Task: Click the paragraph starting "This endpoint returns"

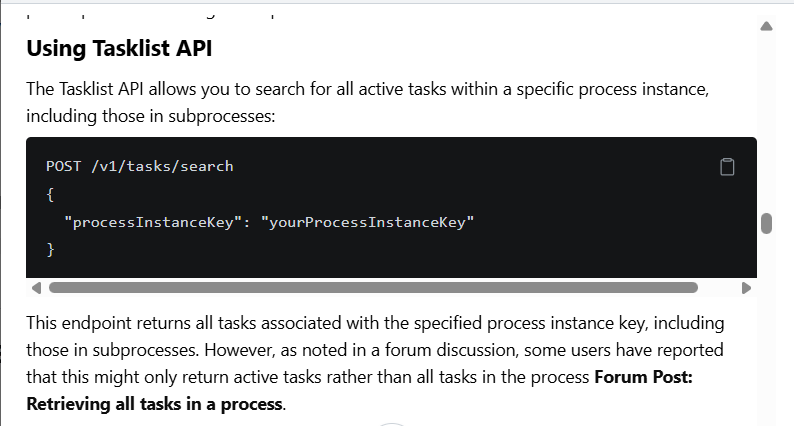Action: 375,363
